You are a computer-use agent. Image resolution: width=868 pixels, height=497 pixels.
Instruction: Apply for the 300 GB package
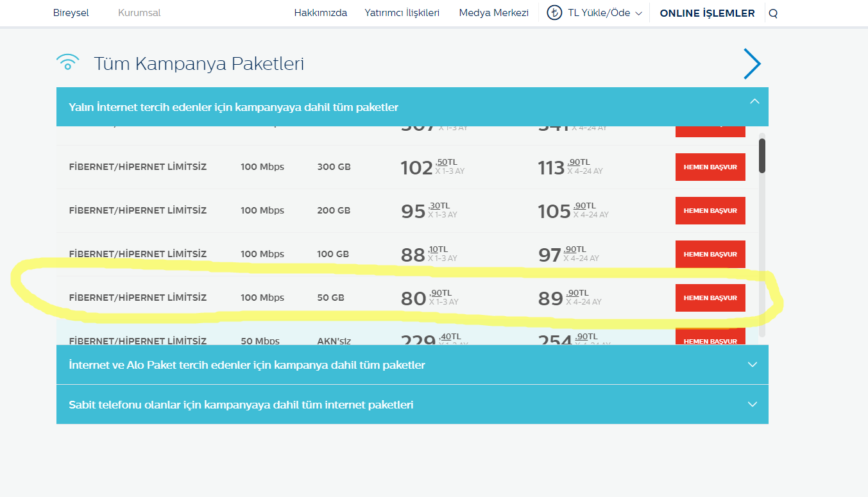[710, 167]
